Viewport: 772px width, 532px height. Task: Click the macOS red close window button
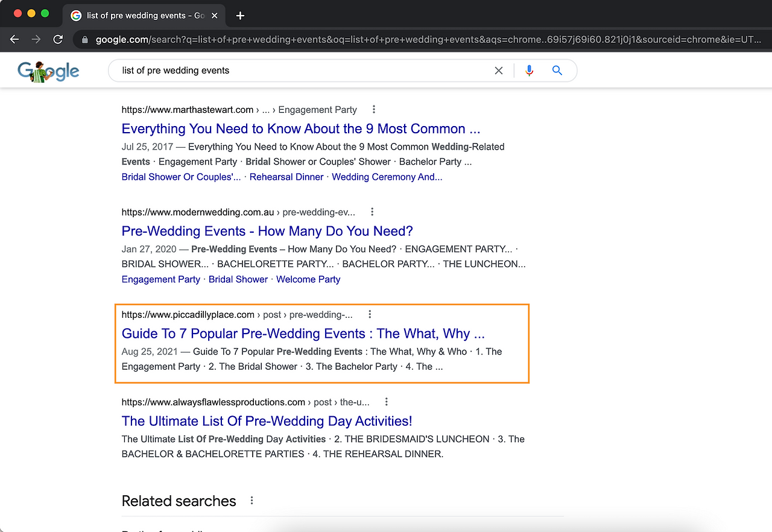coord(17,13)
